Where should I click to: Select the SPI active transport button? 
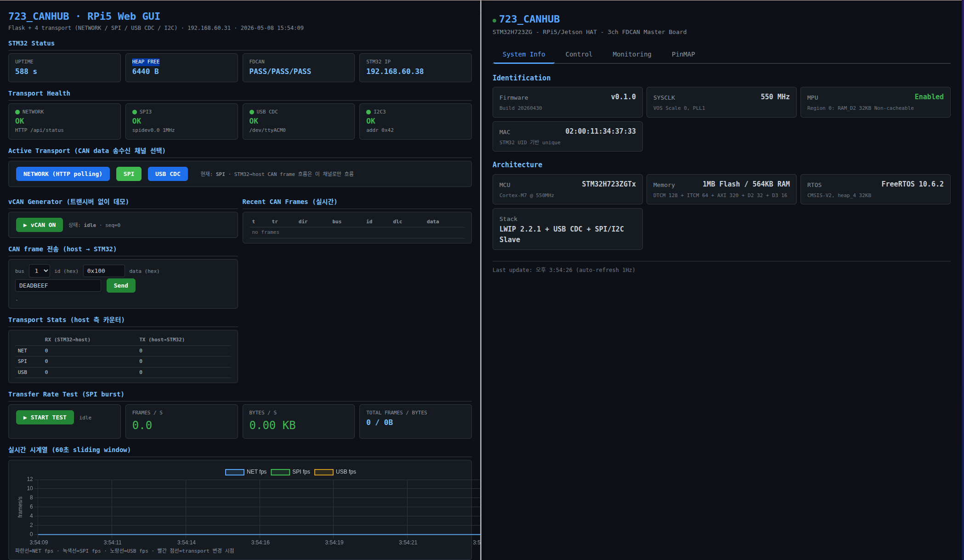pos(129,174)
